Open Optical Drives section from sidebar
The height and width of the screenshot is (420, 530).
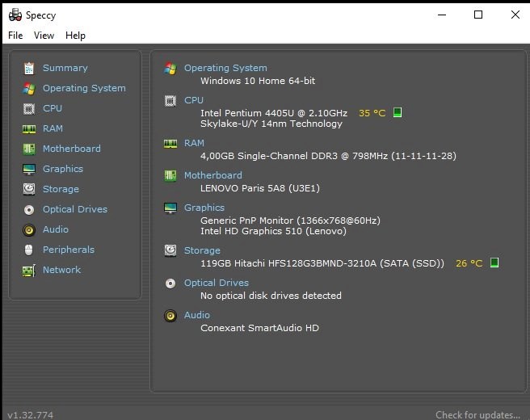[x=75, y=209]
